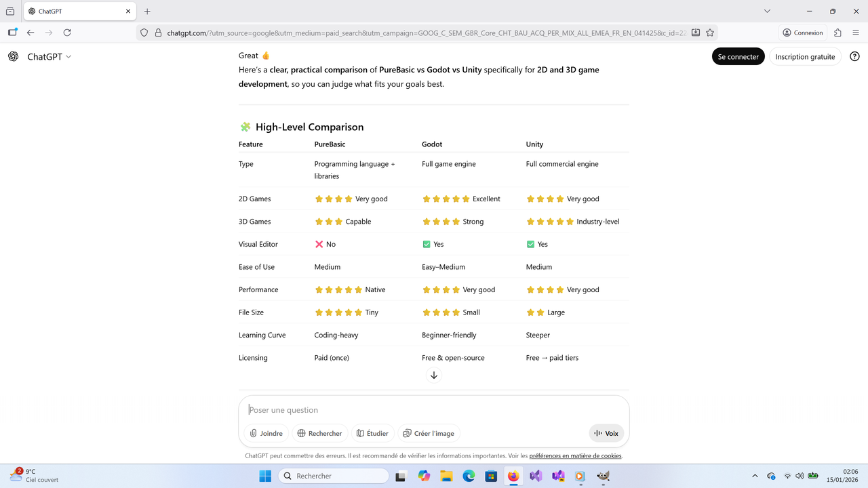Click the Paid (once) licensing cell
Image resolution: width=868 pixels, height=488 pixels.
tap(332, 358)
